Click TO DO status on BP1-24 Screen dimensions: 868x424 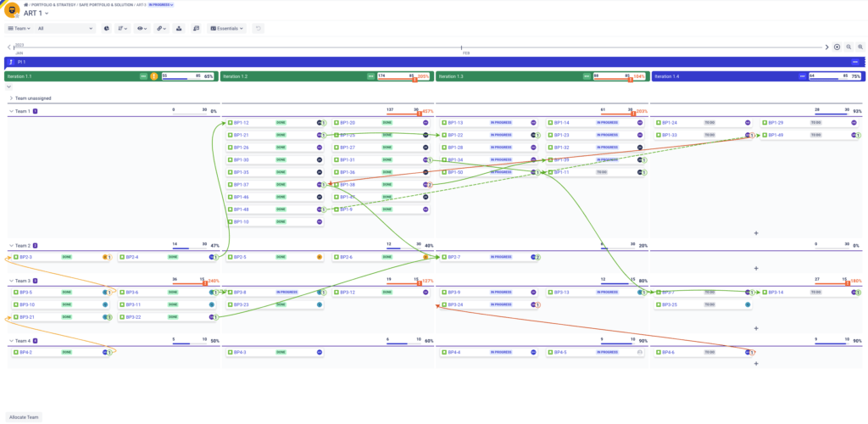709,123
